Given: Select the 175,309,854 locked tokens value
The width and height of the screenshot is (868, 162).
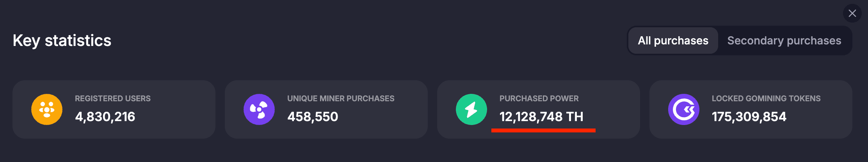Looking at the screenshot, I should [749, 116].
